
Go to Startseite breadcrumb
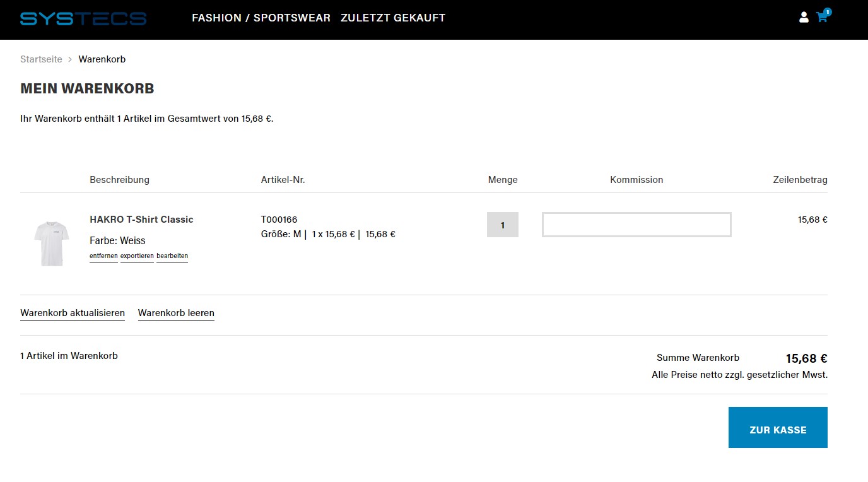point(41,59)
